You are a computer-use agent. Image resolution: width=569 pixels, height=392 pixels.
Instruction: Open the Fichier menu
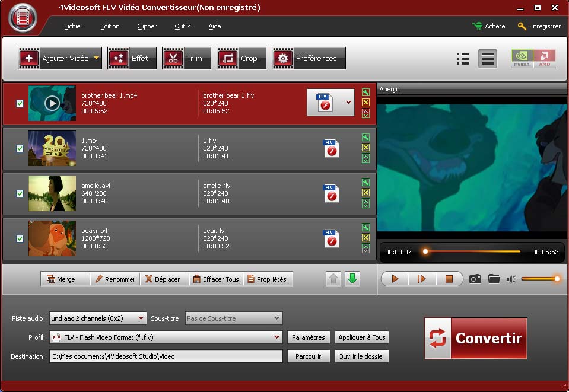pos(73,26)
